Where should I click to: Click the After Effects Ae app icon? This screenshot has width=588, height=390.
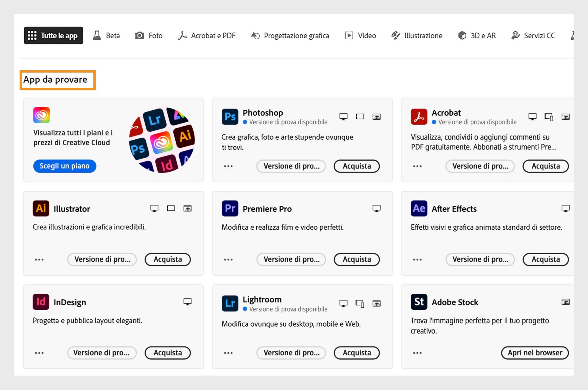click(419, 208)
